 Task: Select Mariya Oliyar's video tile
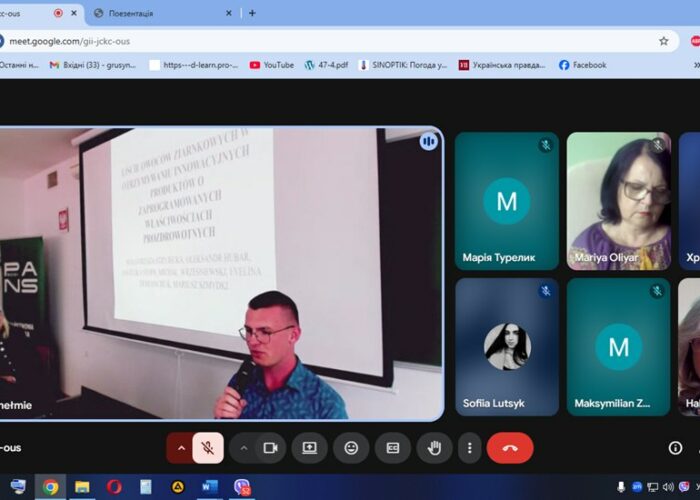tap(618, 200)
